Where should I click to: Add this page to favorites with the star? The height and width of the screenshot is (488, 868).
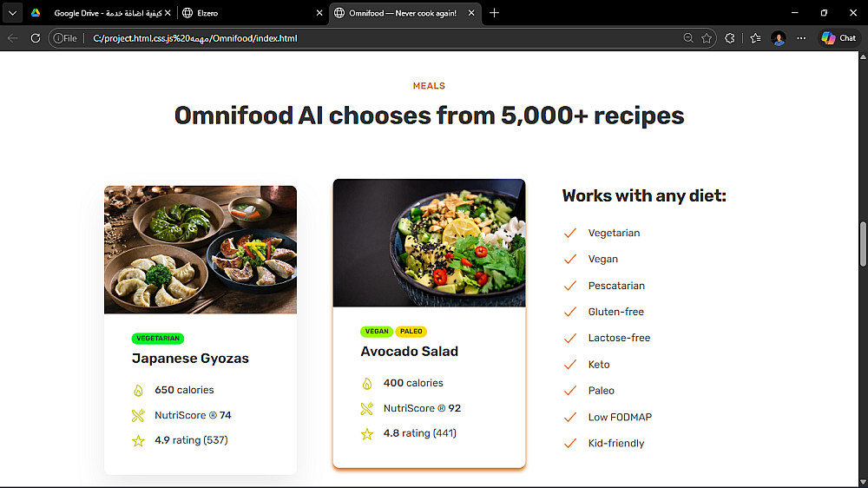(x=707, y=38)
